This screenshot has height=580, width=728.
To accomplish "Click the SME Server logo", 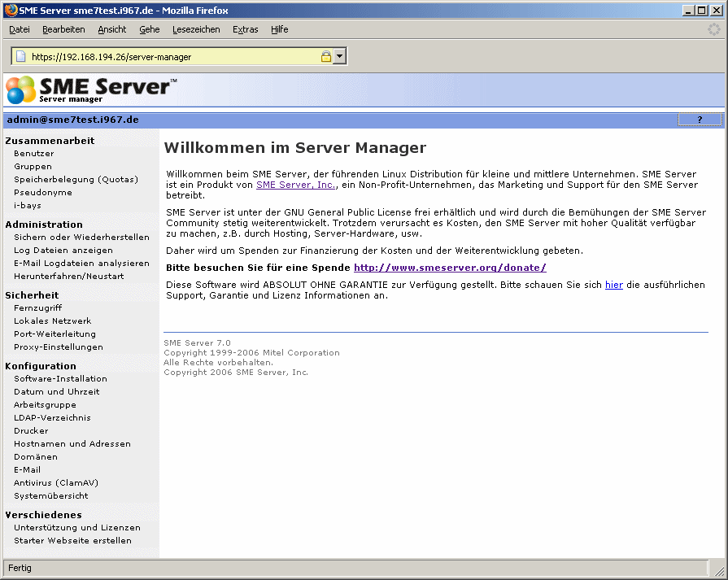I will click(x=91, y=89).
